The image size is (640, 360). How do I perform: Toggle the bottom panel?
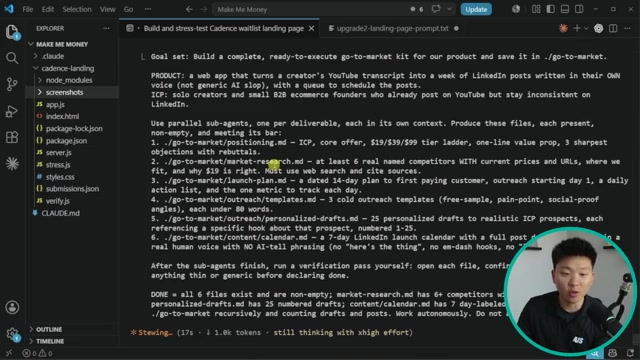[565, 9]
